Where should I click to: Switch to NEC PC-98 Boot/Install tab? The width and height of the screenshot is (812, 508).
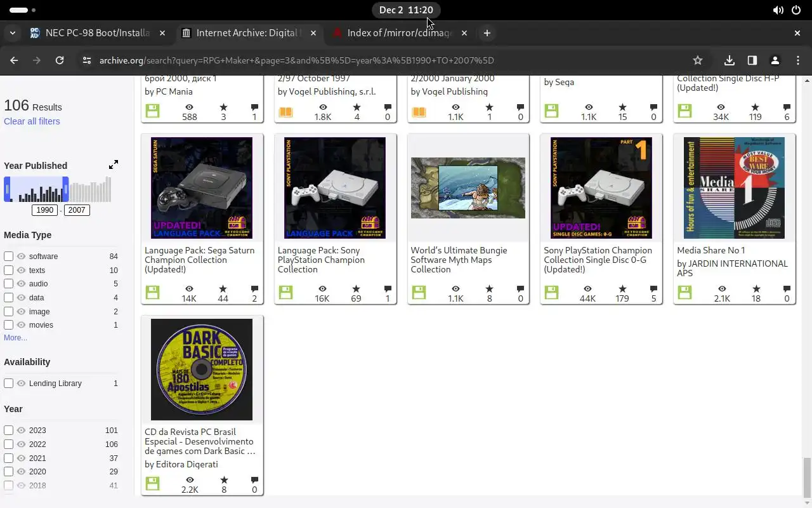pyautogui.click(x=98, y=33)
